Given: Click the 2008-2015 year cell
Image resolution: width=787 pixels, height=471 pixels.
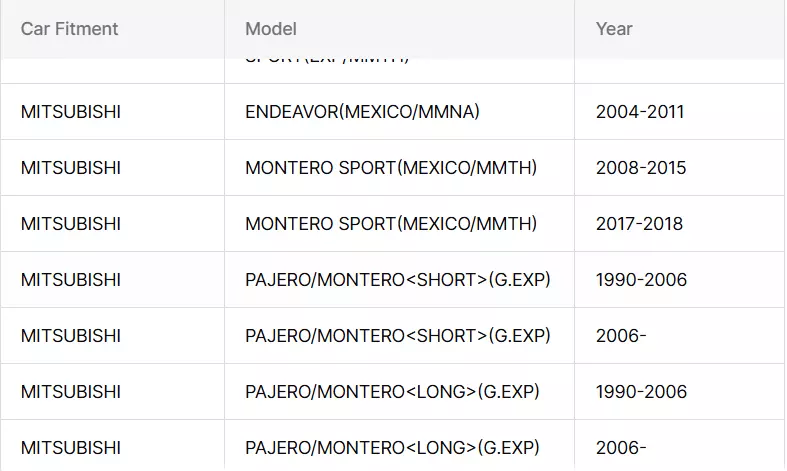Looking at the screenshot, I should coord(641,168).
